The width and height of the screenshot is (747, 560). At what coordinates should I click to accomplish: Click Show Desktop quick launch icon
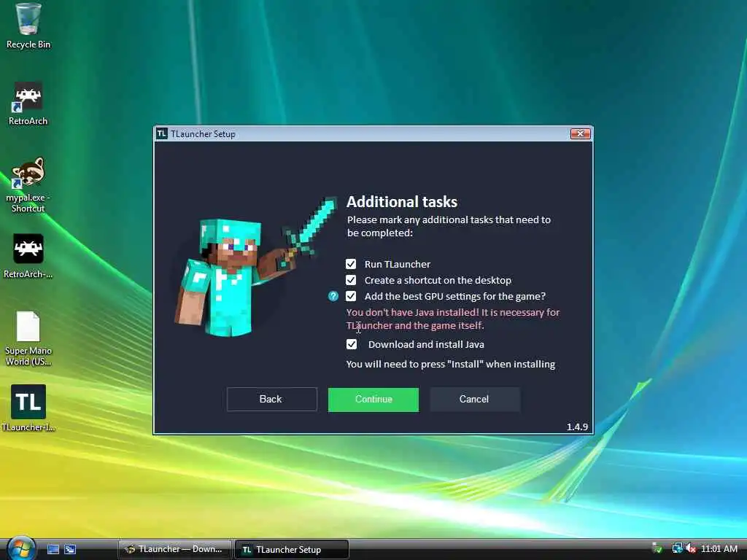tap(53, 549)
